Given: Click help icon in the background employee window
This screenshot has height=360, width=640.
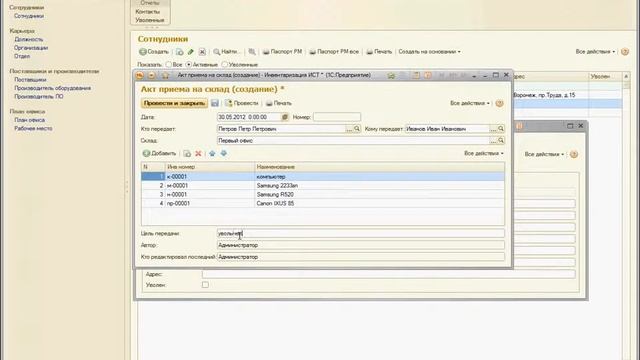Looking at the screenshot, I should click(x=574, y=154).
